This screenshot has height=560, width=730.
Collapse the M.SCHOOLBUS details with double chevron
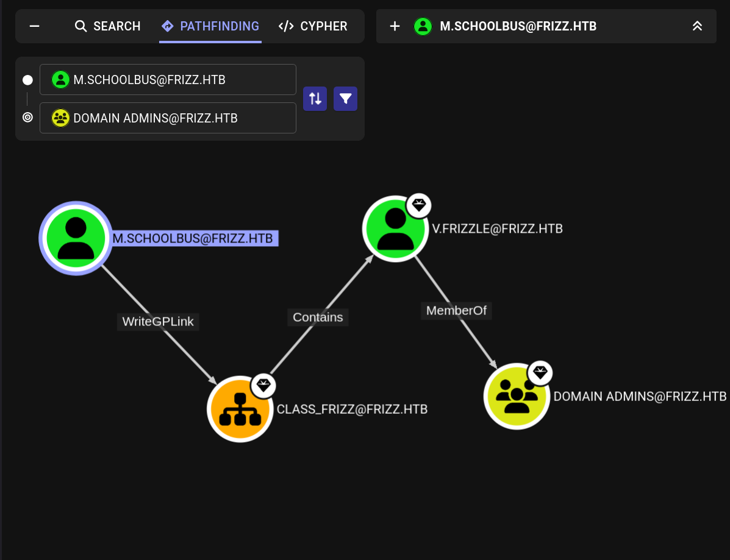coord(697,26)
